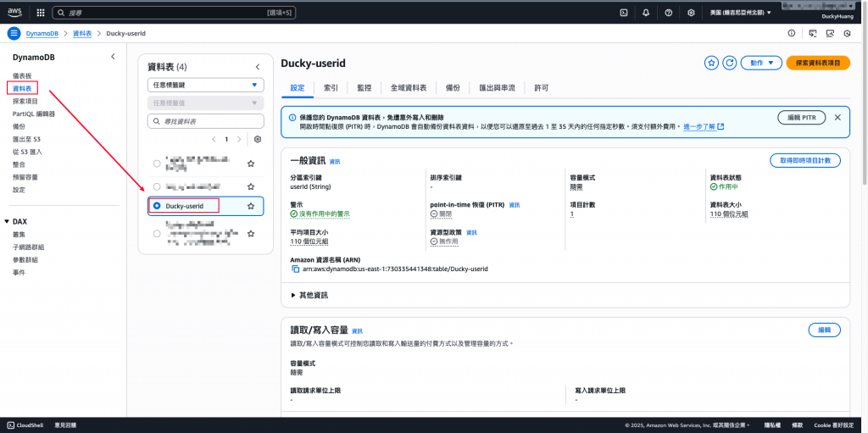Open the help question mark icon
The width and height of the screenshot is (868, 433).
pyautogui.click(x=669, y=12)
